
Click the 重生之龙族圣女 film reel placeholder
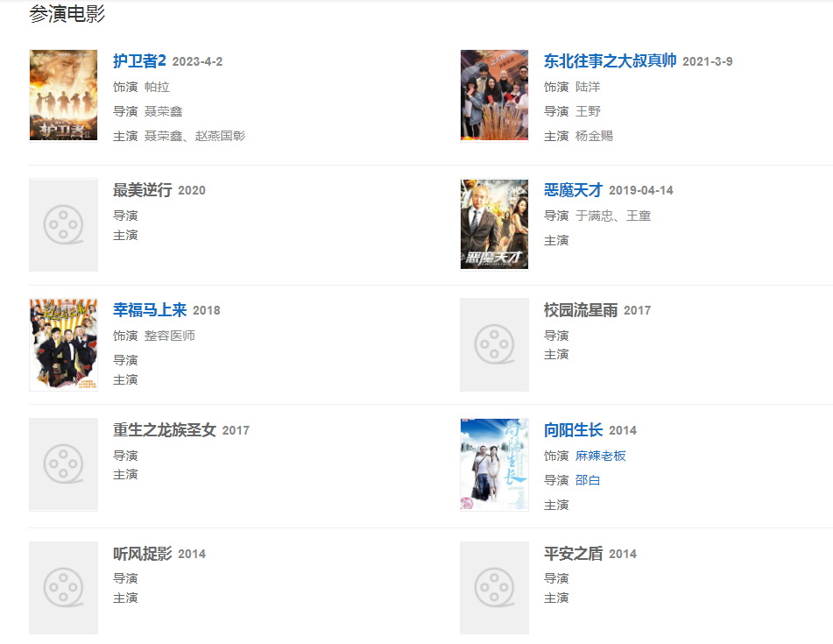pos(63,464)
